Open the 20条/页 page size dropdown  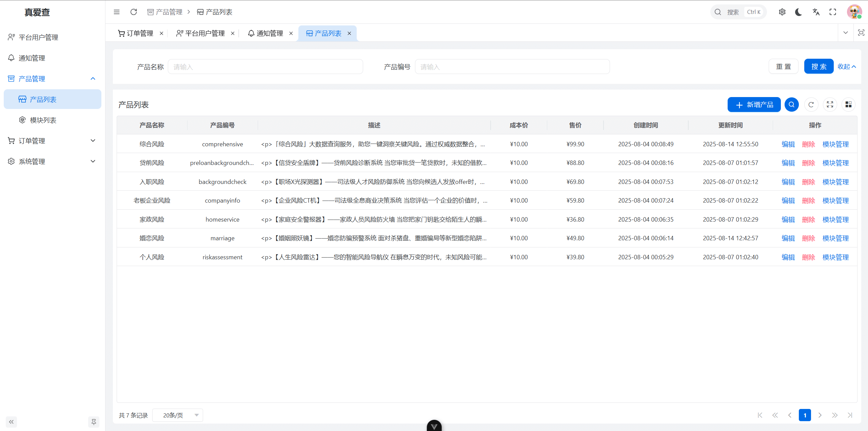178,415
